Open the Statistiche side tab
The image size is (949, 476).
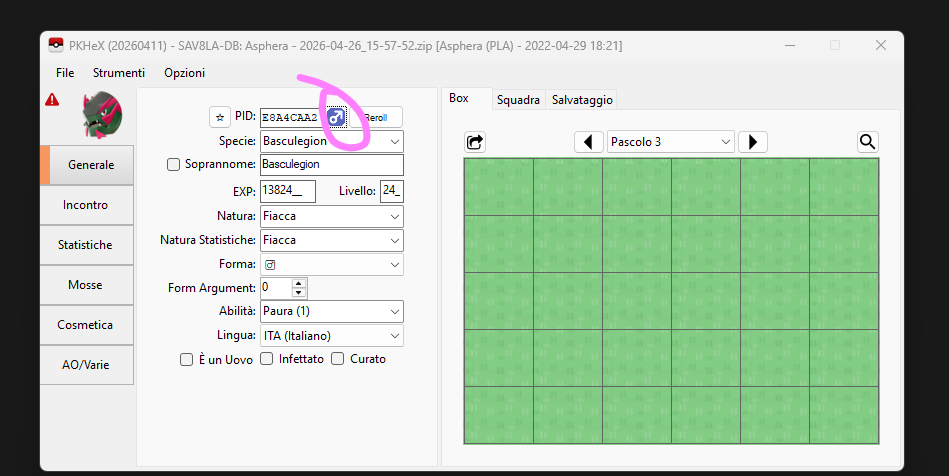pyautogui.click(x=85, y=245)
